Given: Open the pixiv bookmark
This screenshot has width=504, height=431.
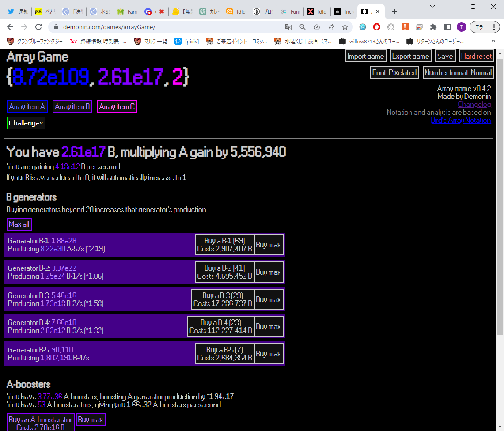Looking at the screenshot, I should [x=187, y=41].
